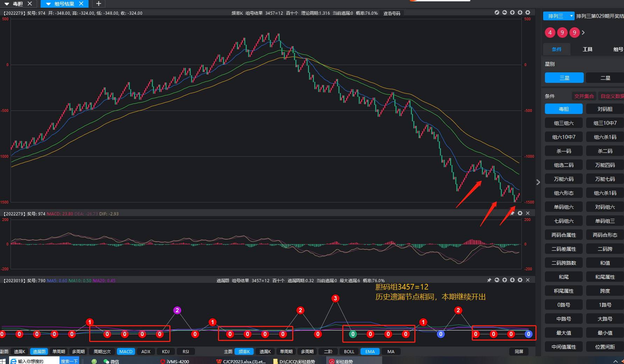Select 跨度 condition button

click(605, 291)
